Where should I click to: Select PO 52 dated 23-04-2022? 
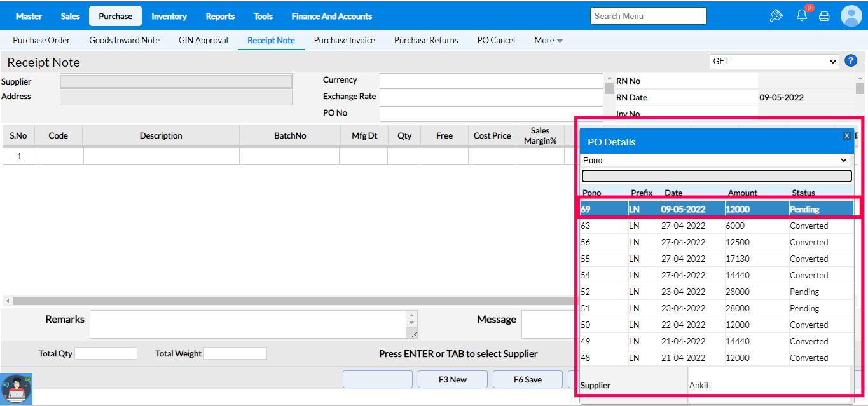(x=716, y=292)
